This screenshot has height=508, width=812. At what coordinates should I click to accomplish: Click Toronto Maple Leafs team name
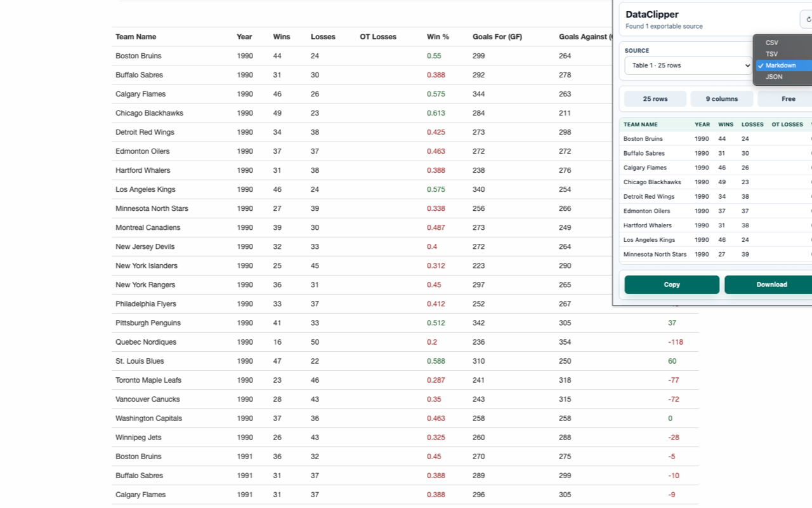coord(148,380)
